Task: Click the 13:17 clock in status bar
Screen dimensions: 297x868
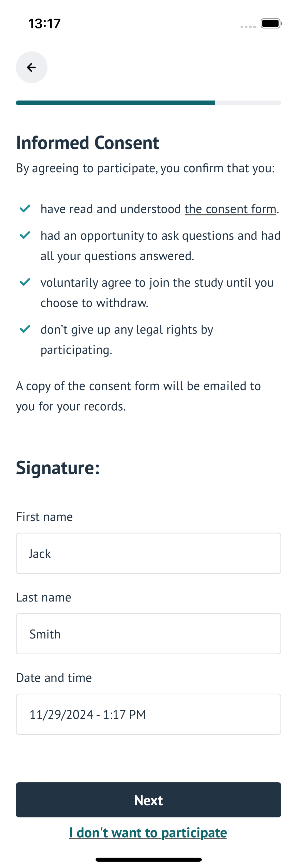Action: pyautogui.click(x=44, y=24)
